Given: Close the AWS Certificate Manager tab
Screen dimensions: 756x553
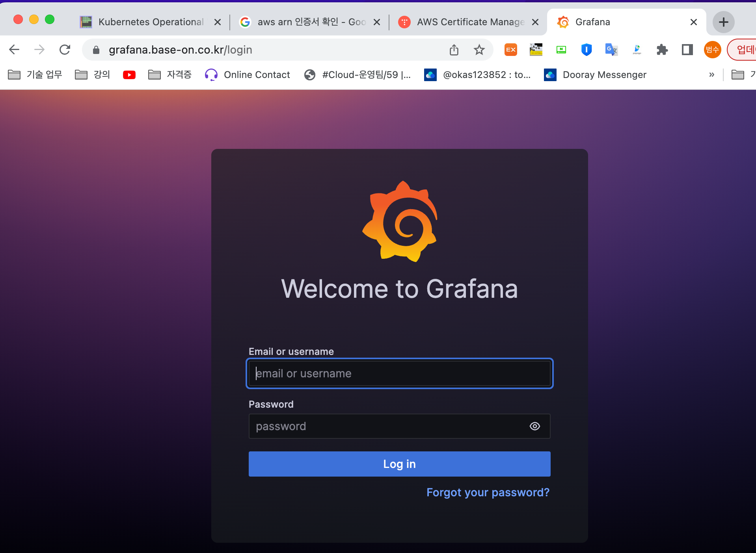Looking at the screenshot, I should point(535,22).
